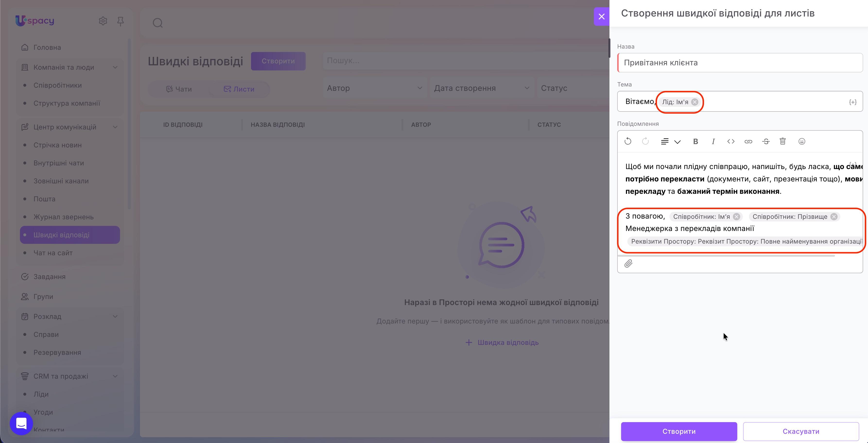
Task: Open 'Дата створення' filter dropdown
Action: 482,88
